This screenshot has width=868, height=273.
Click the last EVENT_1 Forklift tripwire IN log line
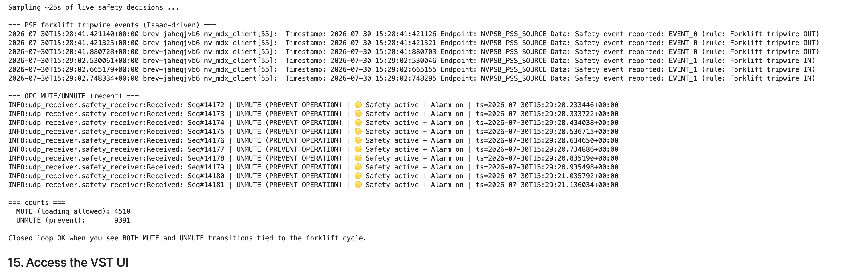(x=411, y=78)
